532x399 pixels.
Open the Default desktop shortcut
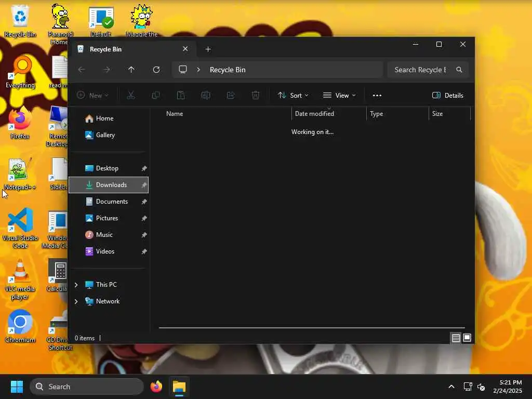(x=101, y=21)
